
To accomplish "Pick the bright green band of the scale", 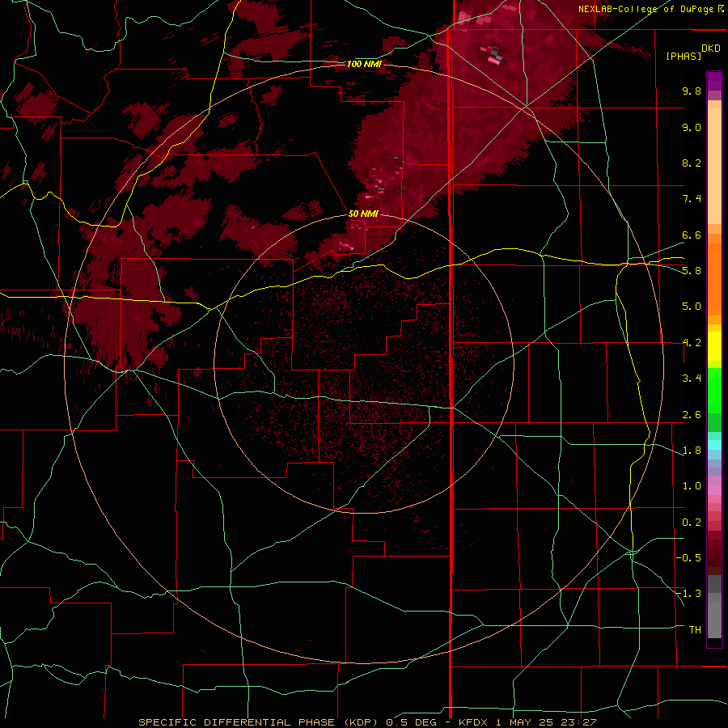I will [x=714, y=390].
